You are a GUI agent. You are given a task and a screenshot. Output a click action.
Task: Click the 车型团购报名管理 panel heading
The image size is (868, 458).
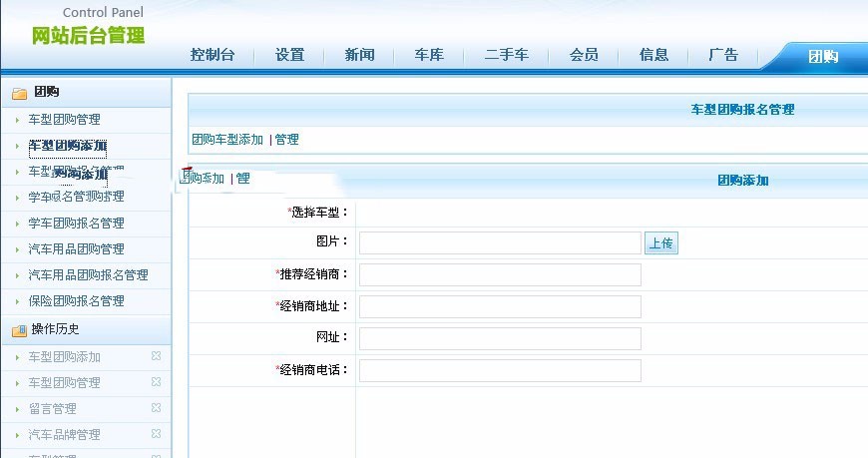(742, 110)
